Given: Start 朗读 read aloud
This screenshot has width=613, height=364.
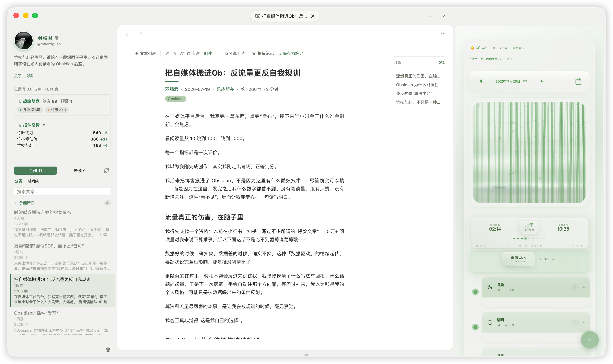Looking at the screenshot, I should [x=208, y=53].
